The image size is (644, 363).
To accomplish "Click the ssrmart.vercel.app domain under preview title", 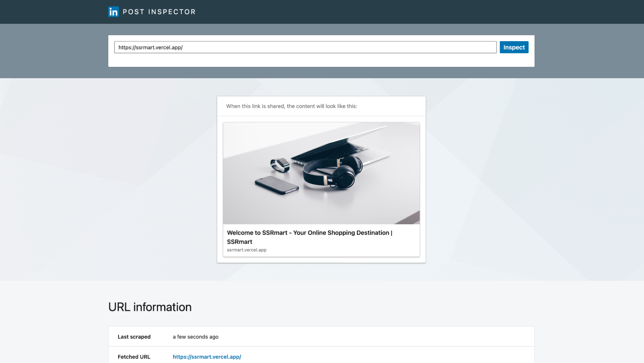I will tap(246, 250).
